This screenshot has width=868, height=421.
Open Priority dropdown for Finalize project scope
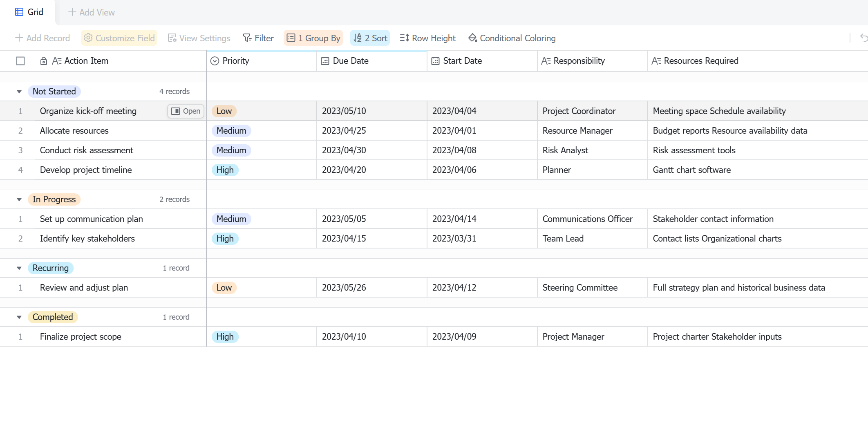[x=262, y=337]
